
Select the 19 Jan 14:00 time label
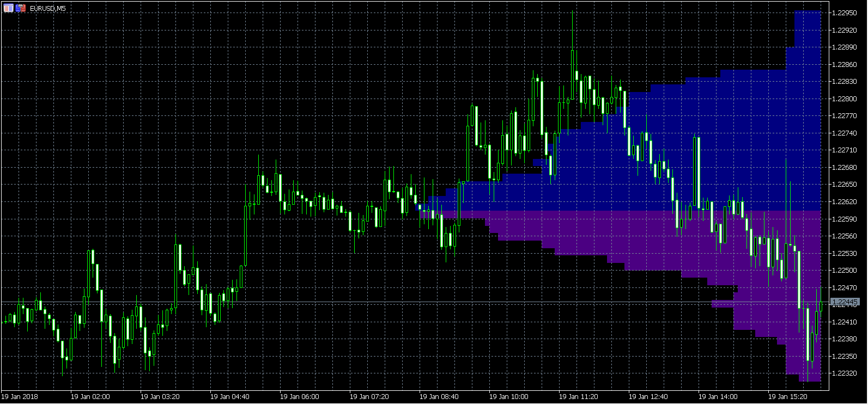coord(718,397)
